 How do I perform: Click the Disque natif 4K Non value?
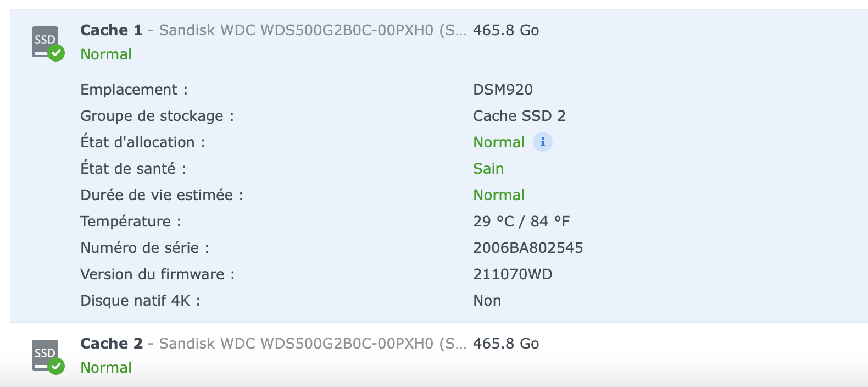[487, 301]
